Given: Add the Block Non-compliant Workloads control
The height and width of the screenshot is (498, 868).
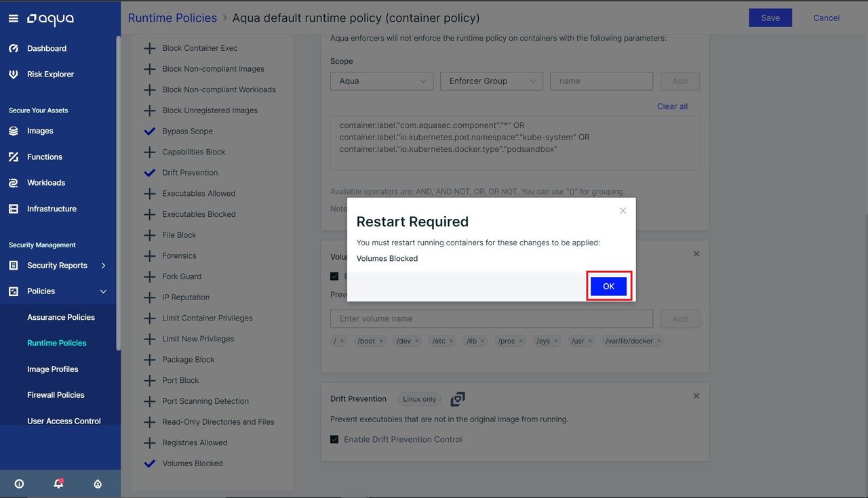Looking at the screenshot, I should pyautogui.click(x=150, y=89).
